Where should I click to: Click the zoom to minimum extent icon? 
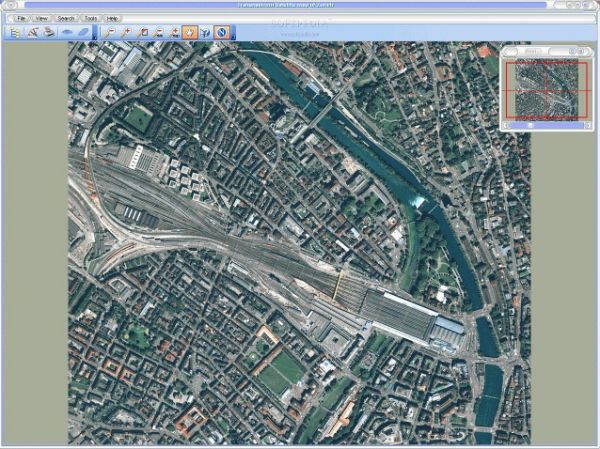click(x=158, y=33)
